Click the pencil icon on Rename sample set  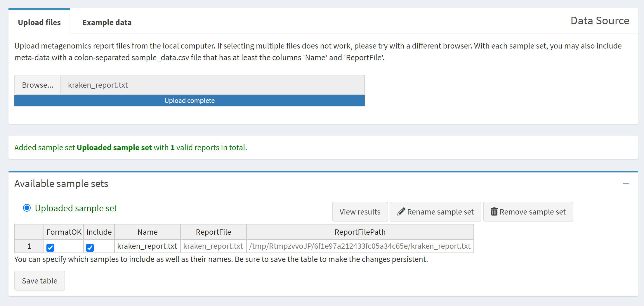coord(401,212)
